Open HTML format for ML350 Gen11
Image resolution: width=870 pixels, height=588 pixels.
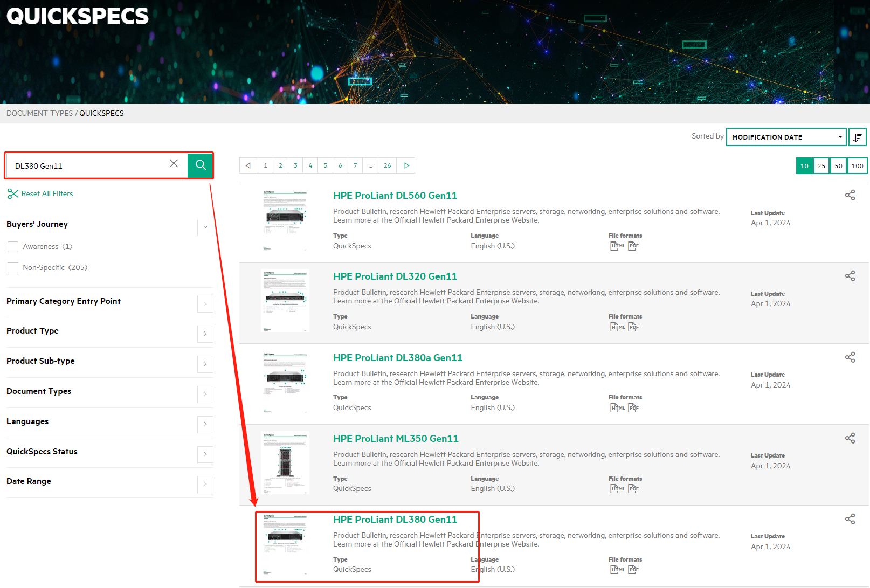point(617,488)
